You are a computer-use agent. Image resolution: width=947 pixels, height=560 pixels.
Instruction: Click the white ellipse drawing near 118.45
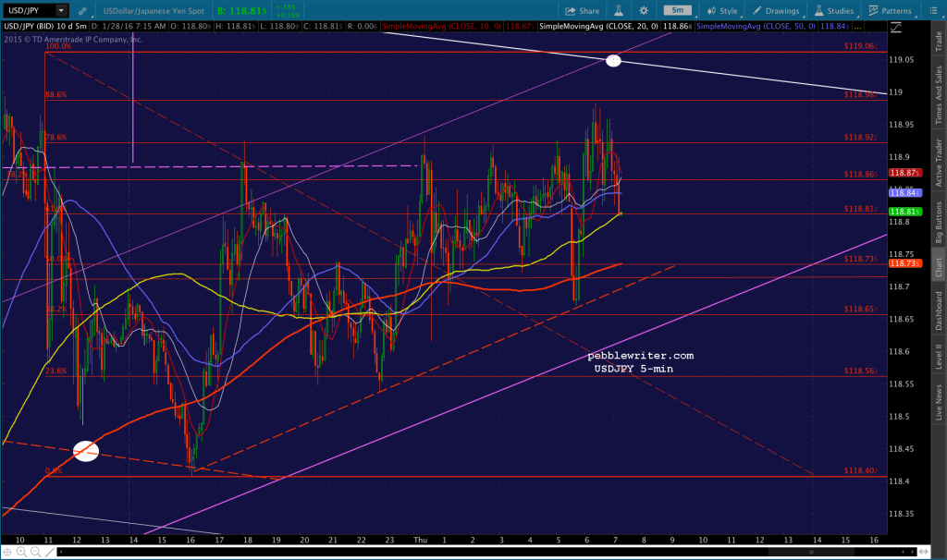pyautogui.click(x=86, y=451)
